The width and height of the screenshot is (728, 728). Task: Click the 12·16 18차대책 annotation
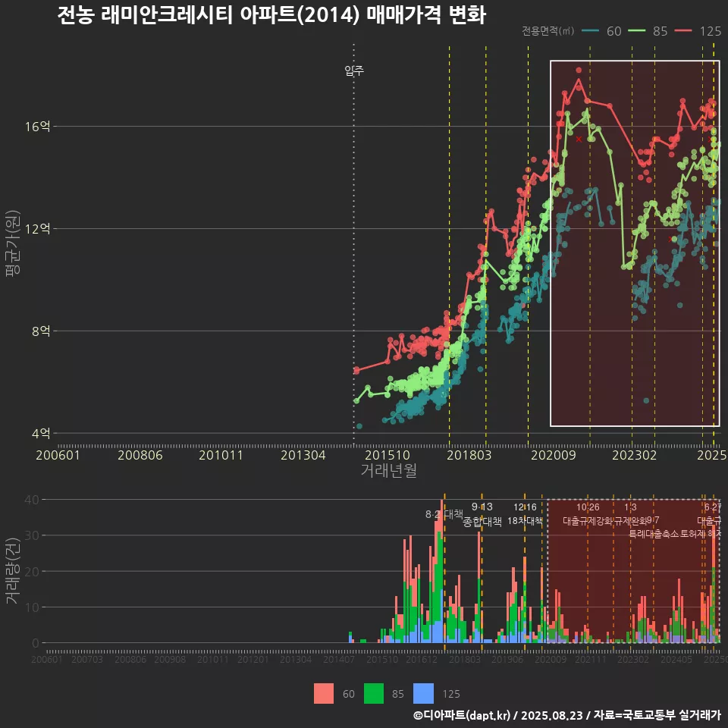[x=525, y=514]
